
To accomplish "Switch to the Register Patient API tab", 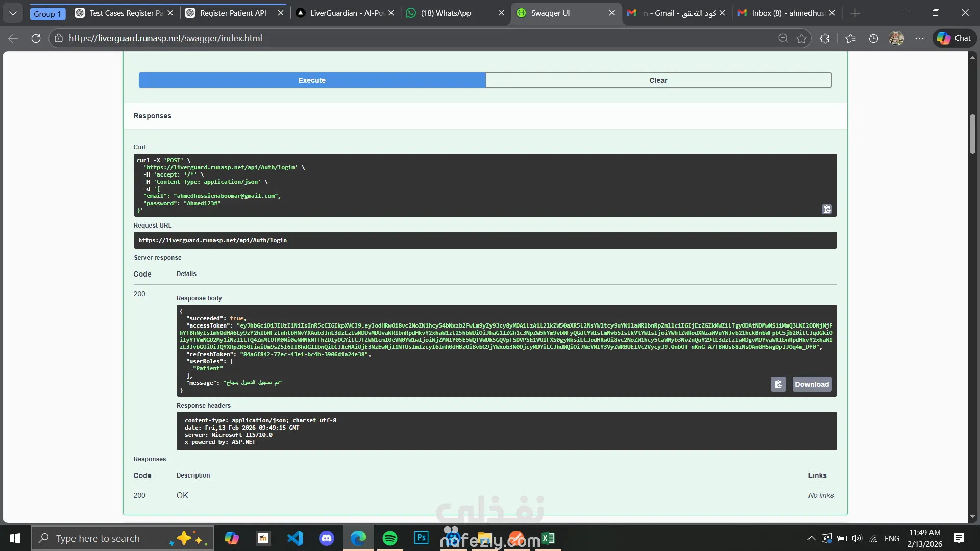I will (x=233, y=13).
